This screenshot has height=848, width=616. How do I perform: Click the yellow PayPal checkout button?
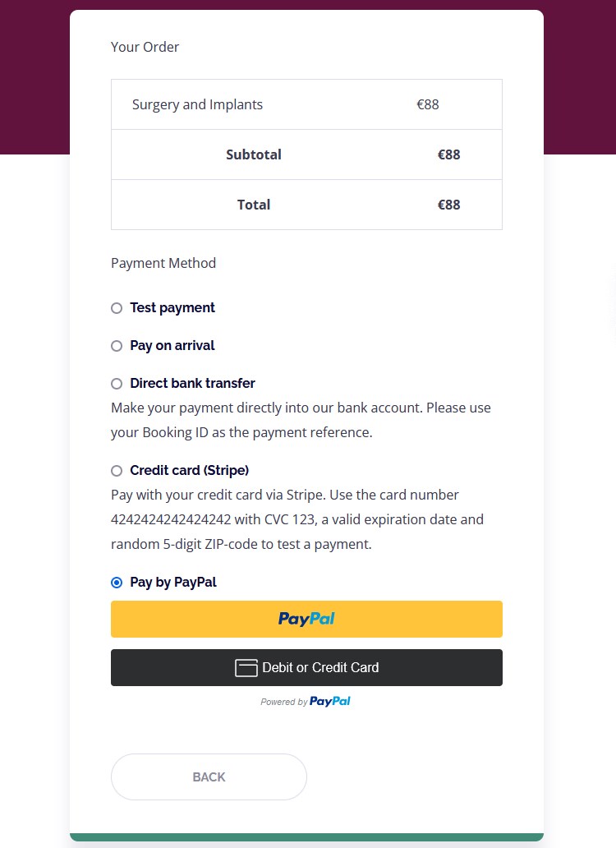pos(306,619)
